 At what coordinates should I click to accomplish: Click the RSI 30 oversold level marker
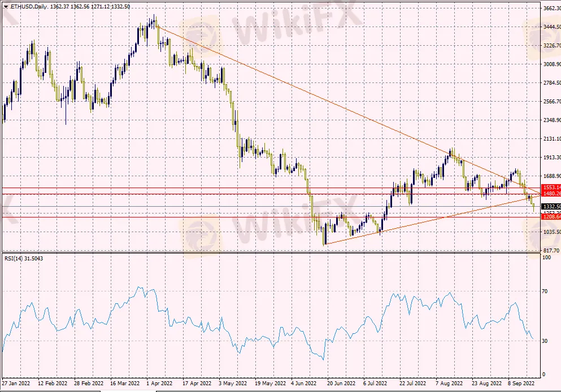tap(545, 341)
